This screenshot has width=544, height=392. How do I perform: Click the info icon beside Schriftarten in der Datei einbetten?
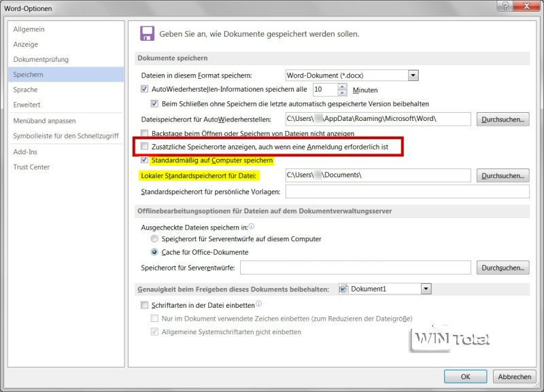click(259, 304)
